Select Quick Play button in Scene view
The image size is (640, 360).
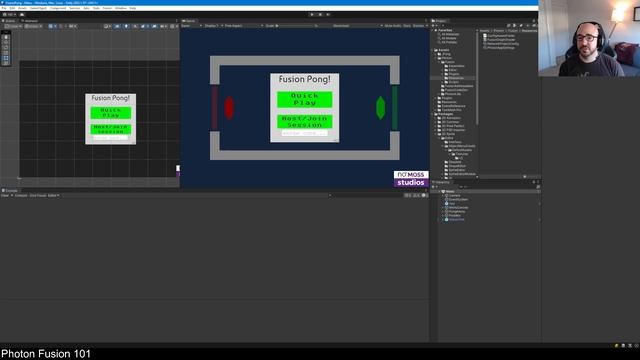click(x=111, y=113)
